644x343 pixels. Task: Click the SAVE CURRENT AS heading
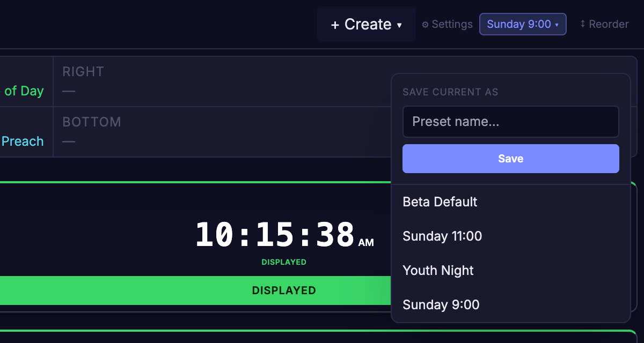point(450,92)
